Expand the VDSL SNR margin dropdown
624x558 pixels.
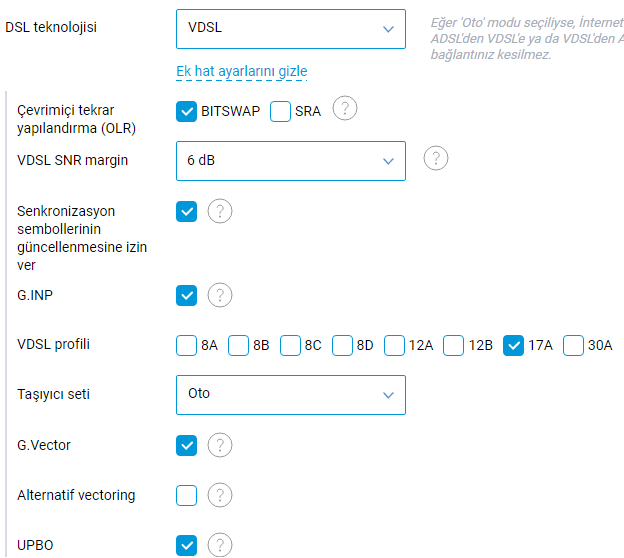coord(291,161)
